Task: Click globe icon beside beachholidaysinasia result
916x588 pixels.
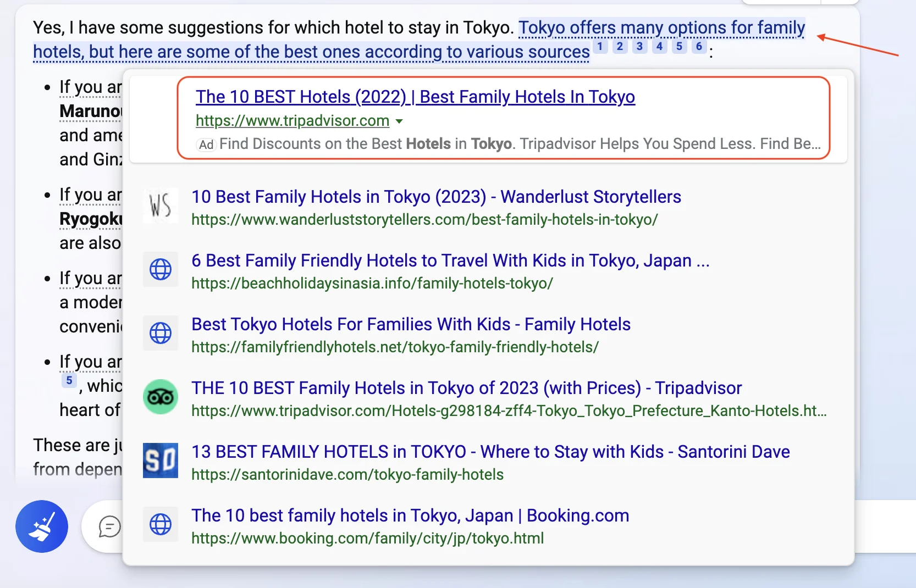Action: coord(161,269)
